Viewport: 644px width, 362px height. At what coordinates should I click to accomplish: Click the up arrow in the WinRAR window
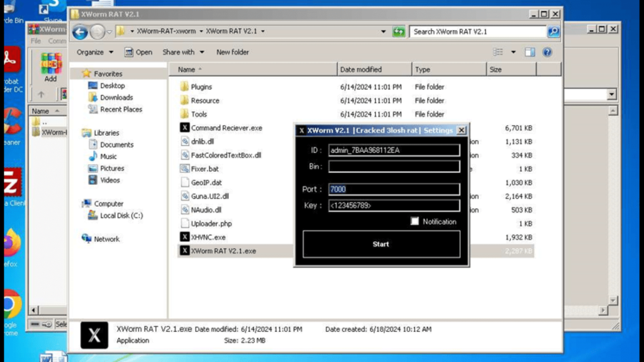point(41,95)
